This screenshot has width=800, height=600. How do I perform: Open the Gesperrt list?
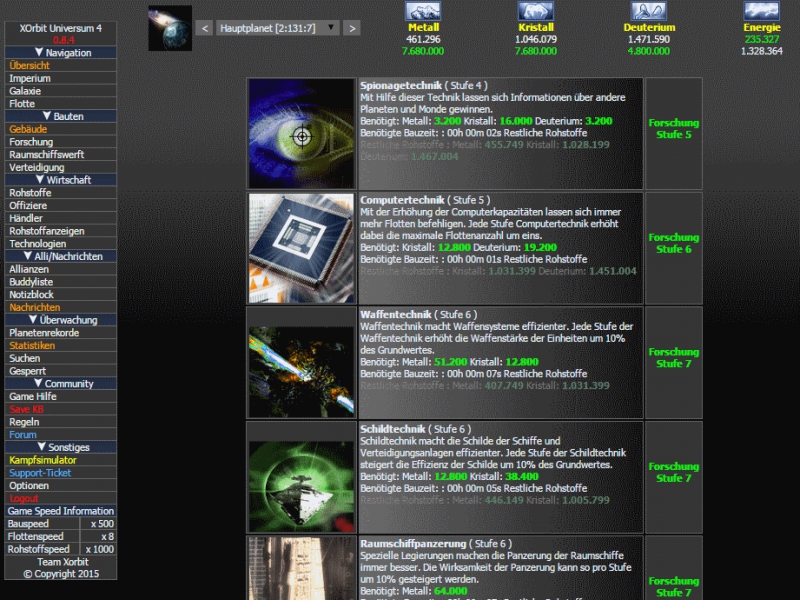28,371
